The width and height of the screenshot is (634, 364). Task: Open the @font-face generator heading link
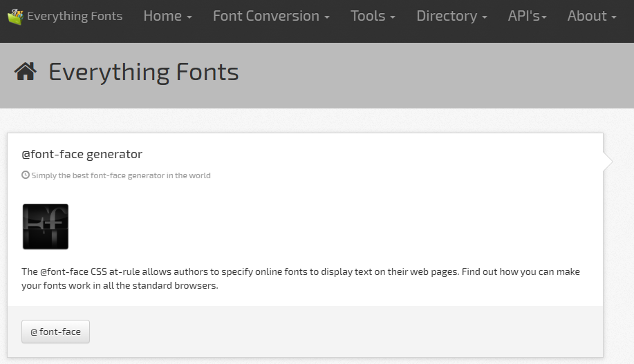click(x=82, y=154)
